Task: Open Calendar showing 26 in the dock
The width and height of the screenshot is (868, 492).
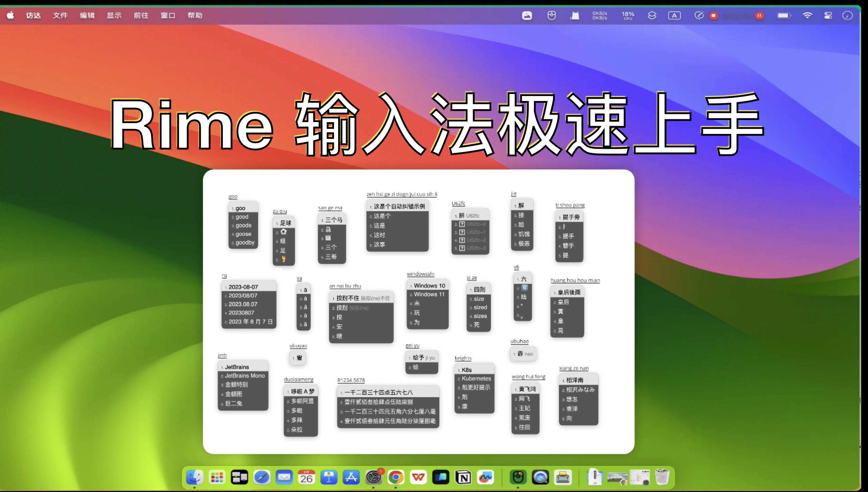Action: 306,477
